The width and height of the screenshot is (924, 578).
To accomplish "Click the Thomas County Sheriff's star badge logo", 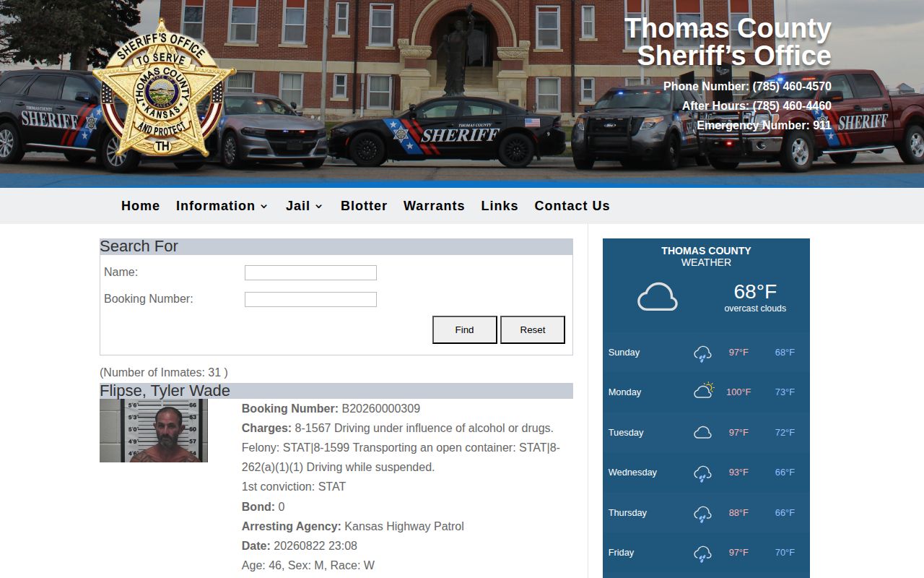I will [x=164, y=88].
